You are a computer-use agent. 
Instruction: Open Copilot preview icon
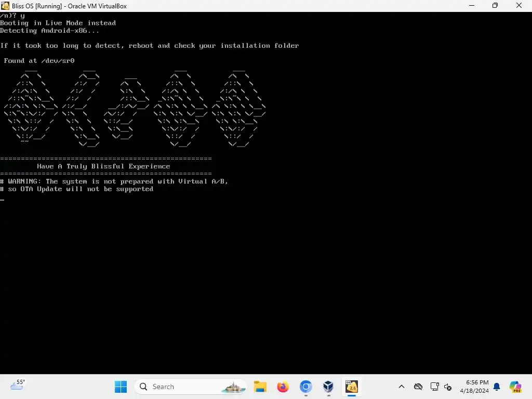tap(515, 387)
